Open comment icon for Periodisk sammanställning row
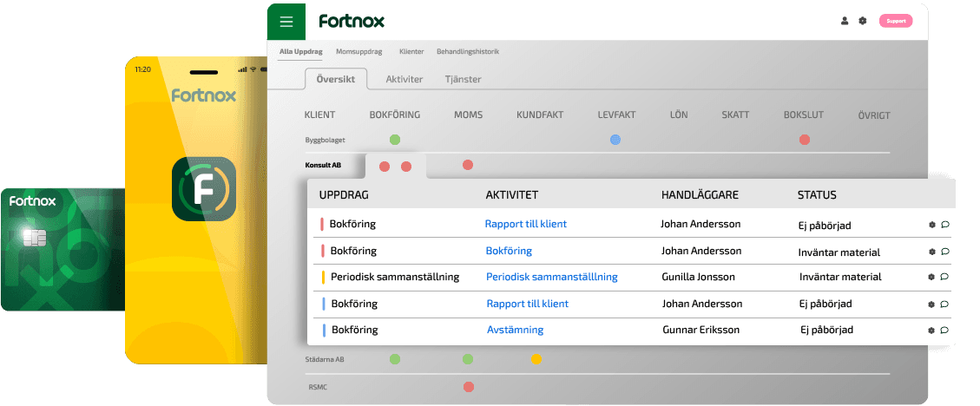The height and width of the screenshot is (406, 980). coord(945,277)
